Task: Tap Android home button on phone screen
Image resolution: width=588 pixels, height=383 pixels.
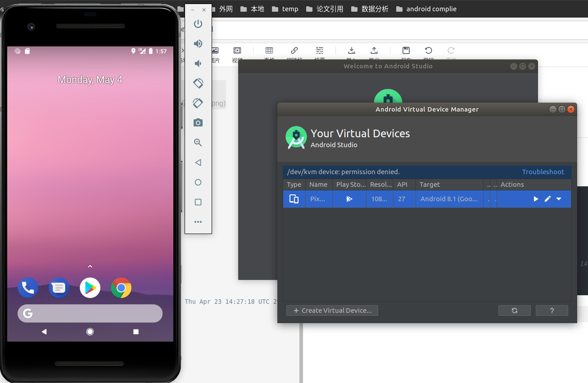Action: [x=90, y=332]
